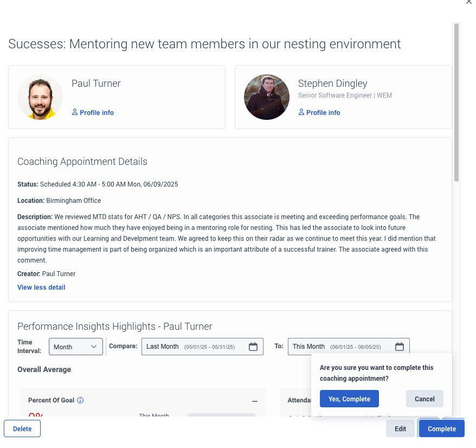This screenshot has width=476, height=448.
Task: Click Paul Turner's profile photo
Action: tap(40, 97)
